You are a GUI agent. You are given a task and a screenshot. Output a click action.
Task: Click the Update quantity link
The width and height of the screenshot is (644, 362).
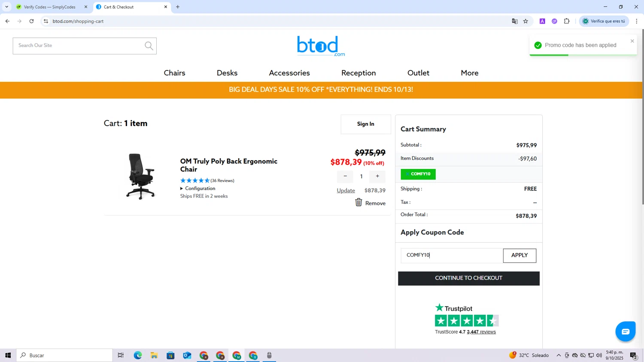(346, 190)
